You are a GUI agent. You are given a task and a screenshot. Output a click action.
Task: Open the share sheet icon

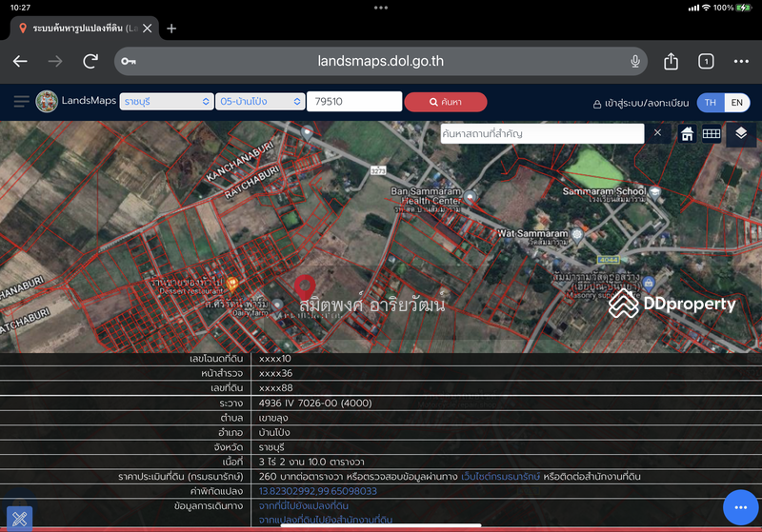point(671,61)
